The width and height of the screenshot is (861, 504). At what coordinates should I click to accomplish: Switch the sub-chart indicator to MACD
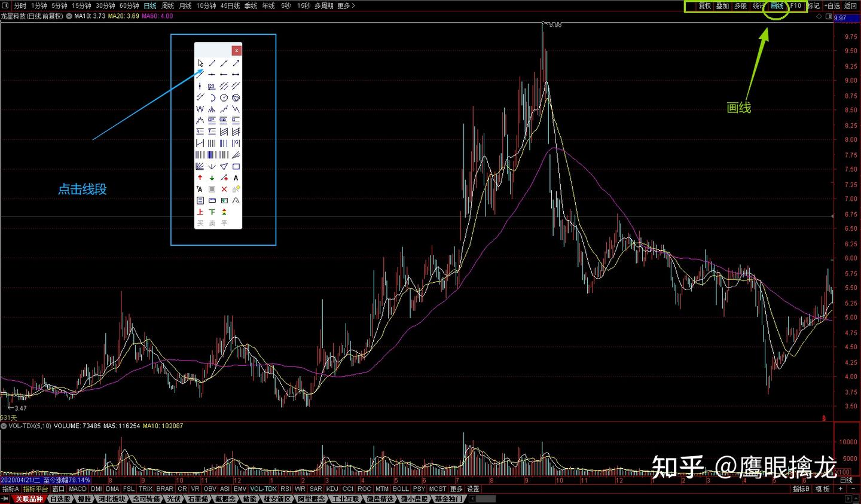tap(78, 489)
